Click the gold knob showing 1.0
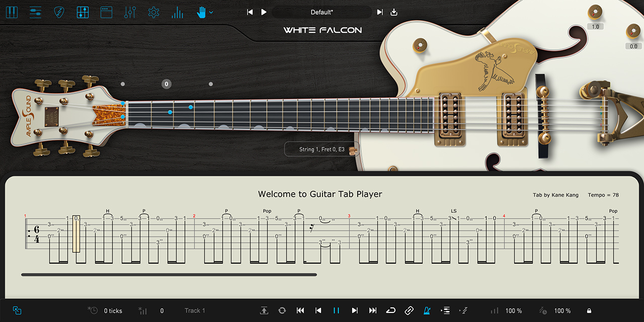The height and width of the screenshot is (322, 644). coord(595,12)
